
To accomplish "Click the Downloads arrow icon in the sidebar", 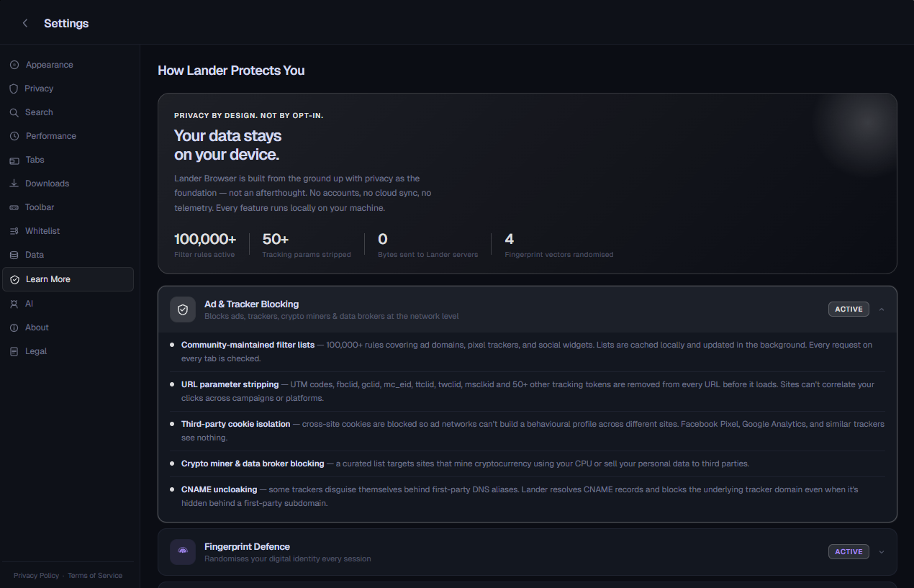I will (14, 184).
